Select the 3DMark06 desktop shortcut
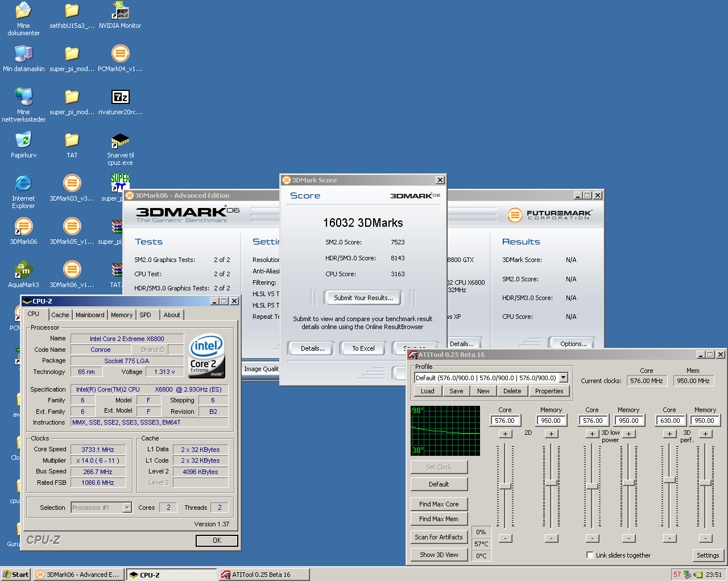728x582 pixels. point(23,231)
